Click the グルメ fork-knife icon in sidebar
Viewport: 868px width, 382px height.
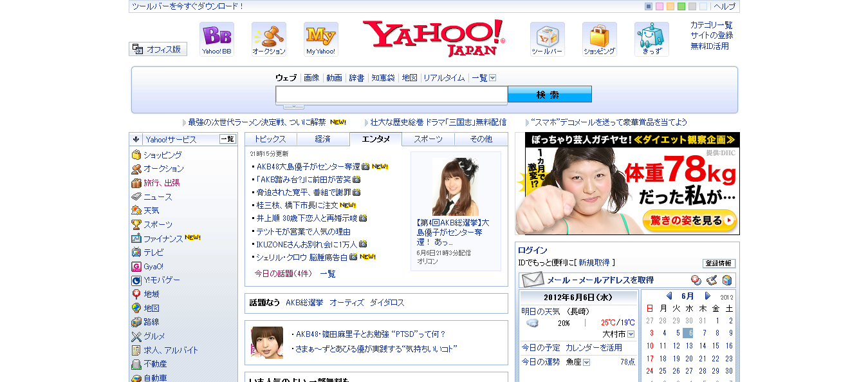pyautogui.click(x=136, y=336)
